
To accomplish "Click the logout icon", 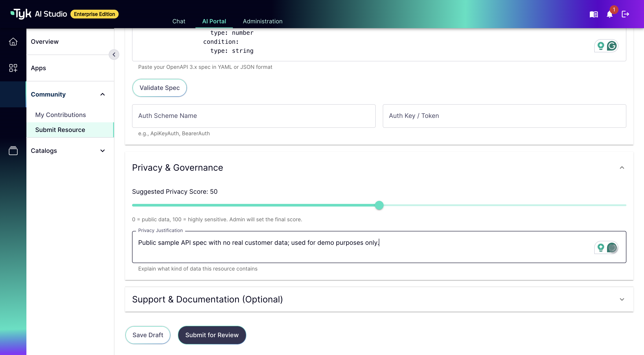I will point(625,14).
